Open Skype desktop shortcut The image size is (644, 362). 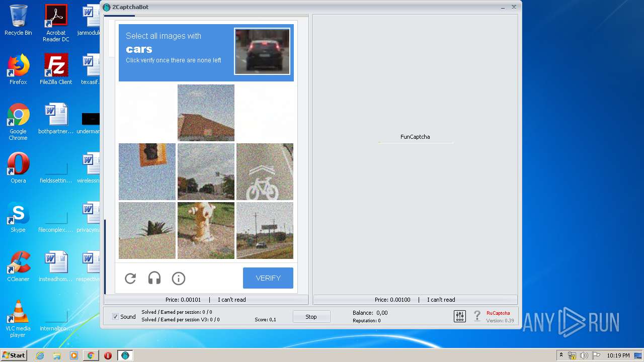point(18,217)
